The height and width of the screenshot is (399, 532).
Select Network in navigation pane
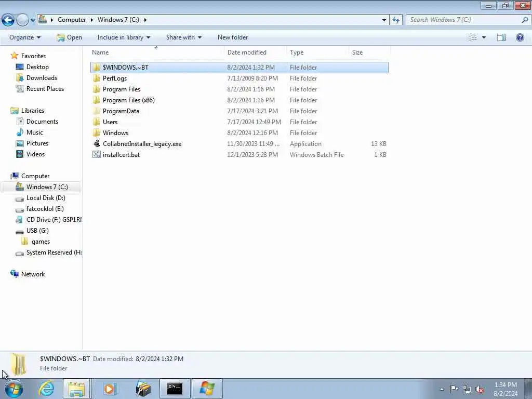[x=33, y=274]
